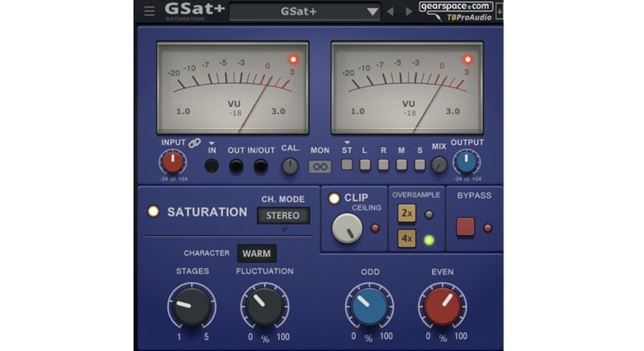
Task: Click the red EVEN harmonics knob
Action: point(442,307)
